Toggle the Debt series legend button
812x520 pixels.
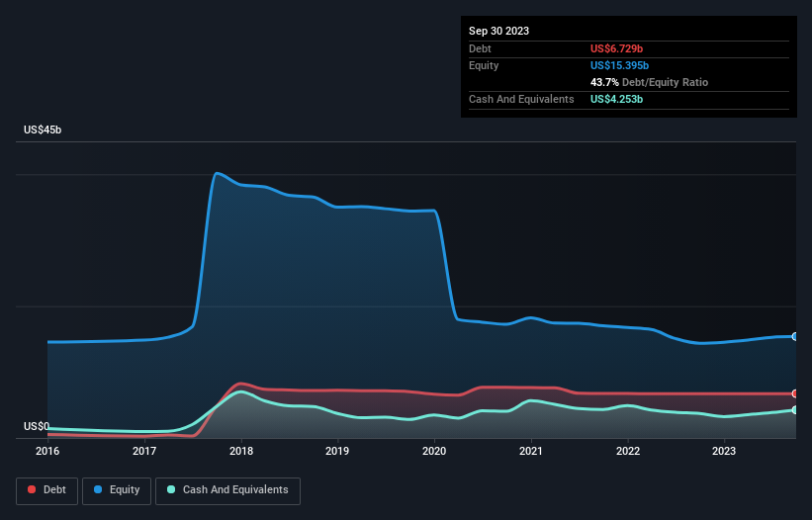[47, 490]
